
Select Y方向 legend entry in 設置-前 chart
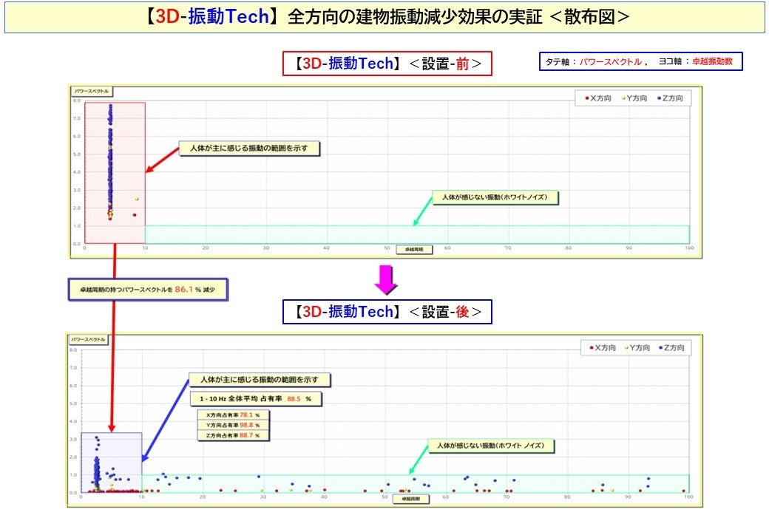click(x=634, y=98)
